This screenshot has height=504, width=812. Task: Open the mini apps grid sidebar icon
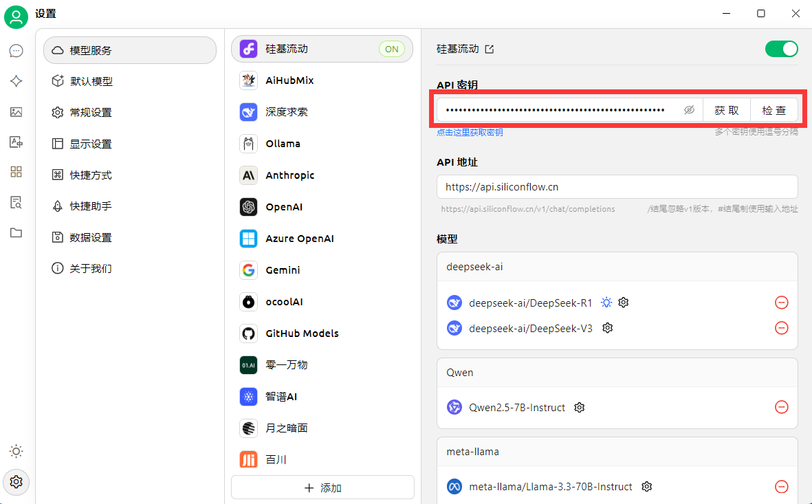[x=16, y=172]
